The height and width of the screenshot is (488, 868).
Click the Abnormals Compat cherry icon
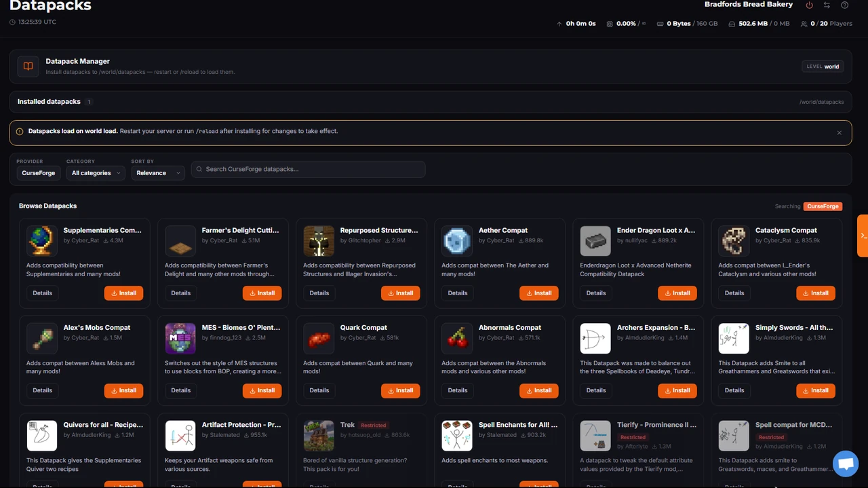click(457, 338)
